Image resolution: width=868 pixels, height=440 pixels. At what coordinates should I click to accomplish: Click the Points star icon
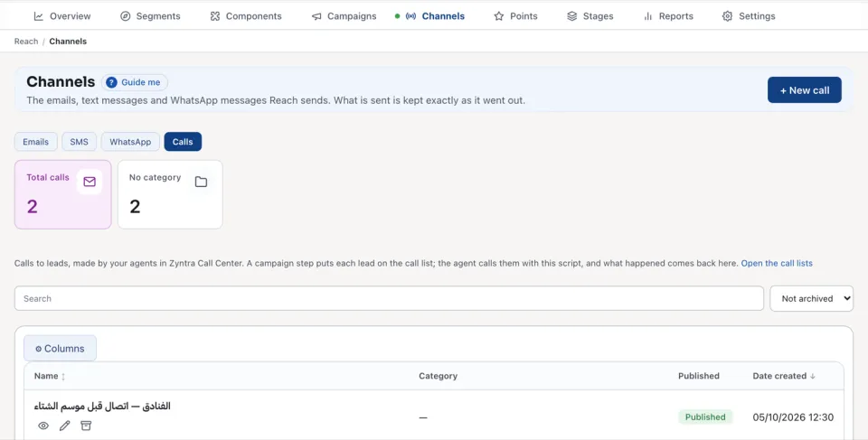[499, 16]
